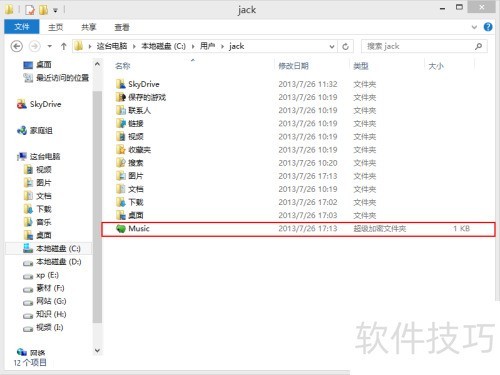The height and width of the screenshot is (375, 500).
Task: Switch to the 共享 ribbon tab
Action: [x=88, y=27]
